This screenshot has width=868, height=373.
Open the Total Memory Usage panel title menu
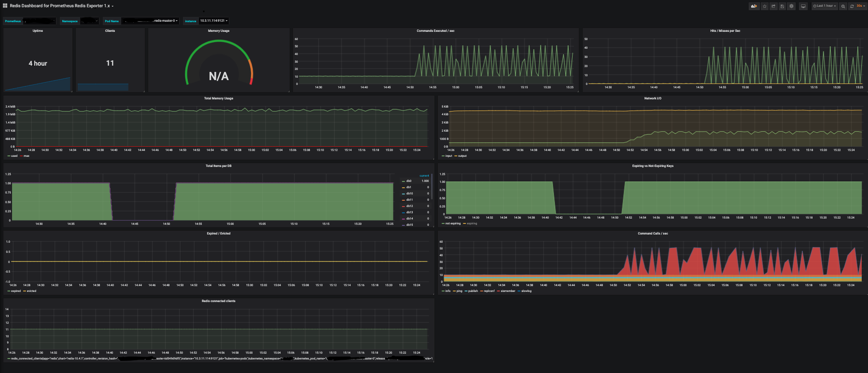tap(218, 98)
